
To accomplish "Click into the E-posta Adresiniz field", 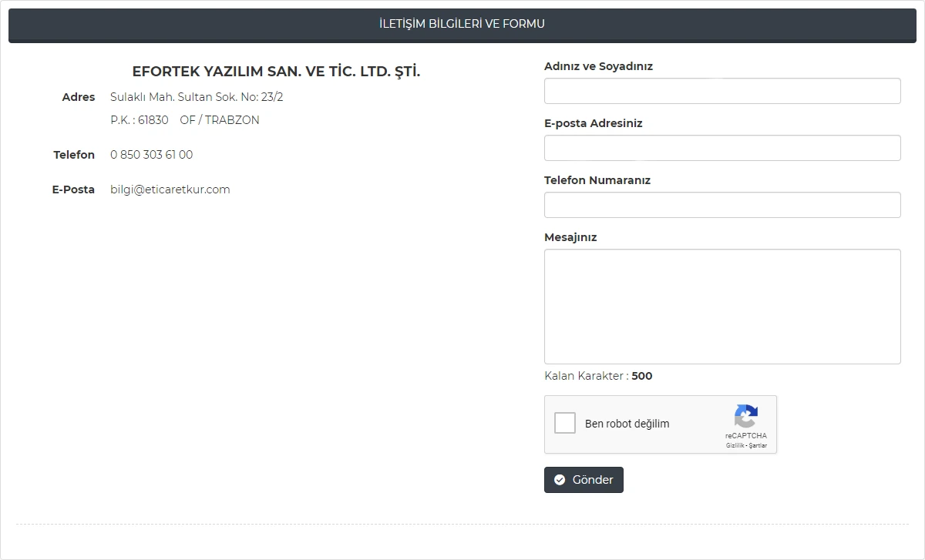I will coord(722,148).
